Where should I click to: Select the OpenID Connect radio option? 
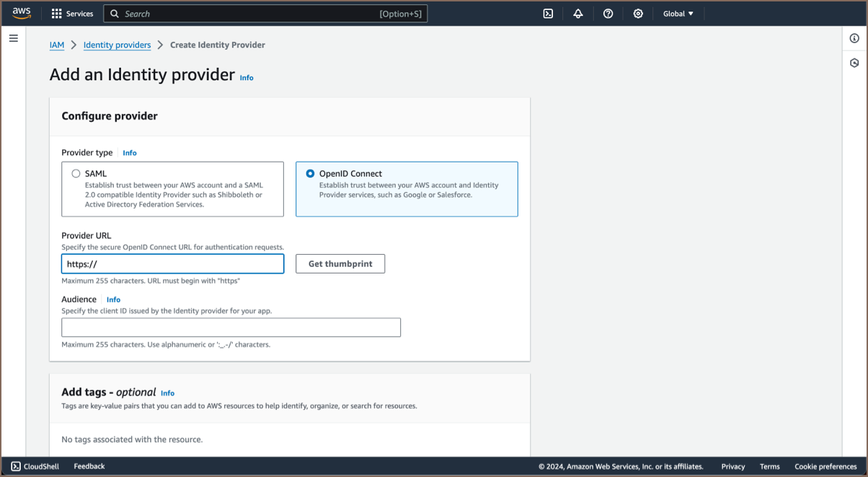[311, 174]
